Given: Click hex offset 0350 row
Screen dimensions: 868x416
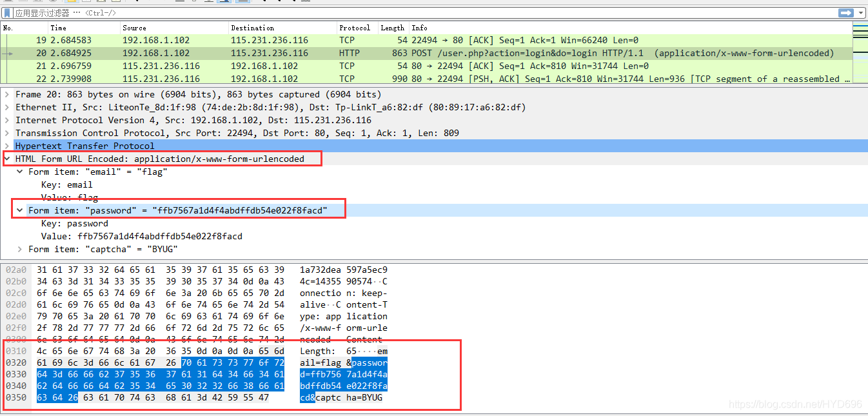Looking at the screenshot, I should (x=16, y=397).
